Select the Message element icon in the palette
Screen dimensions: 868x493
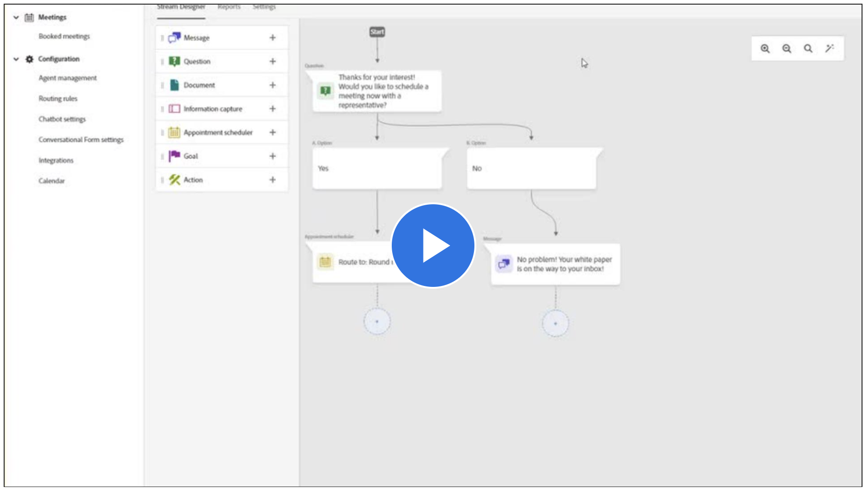click(x=174, y=38)
